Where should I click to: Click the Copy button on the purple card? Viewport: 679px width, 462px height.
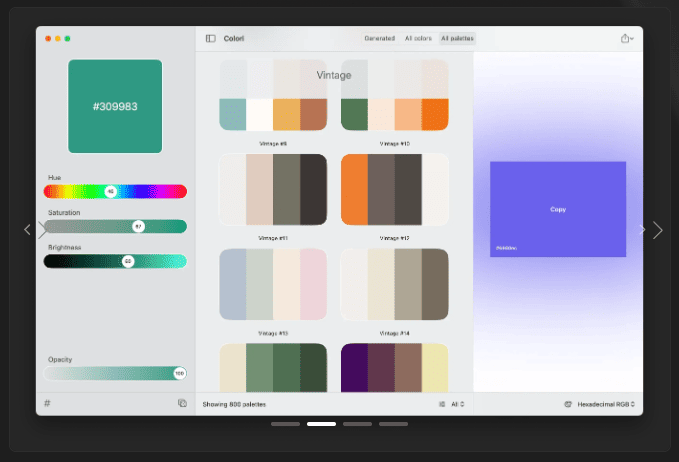(558, 209)
